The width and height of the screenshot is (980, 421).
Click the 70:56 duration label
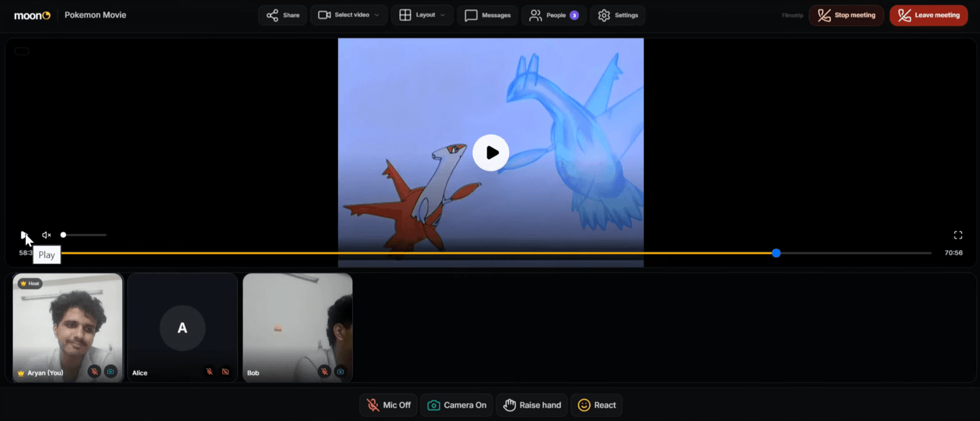[953, 253]
